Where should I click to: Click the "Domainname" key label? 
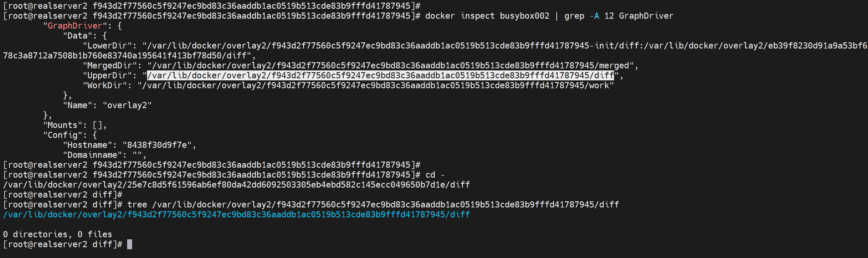[92, 155]
